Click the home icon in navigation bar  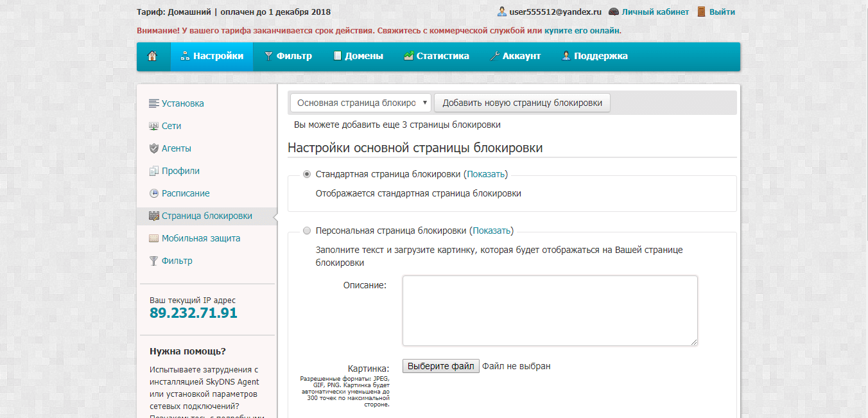click(153, 57)
